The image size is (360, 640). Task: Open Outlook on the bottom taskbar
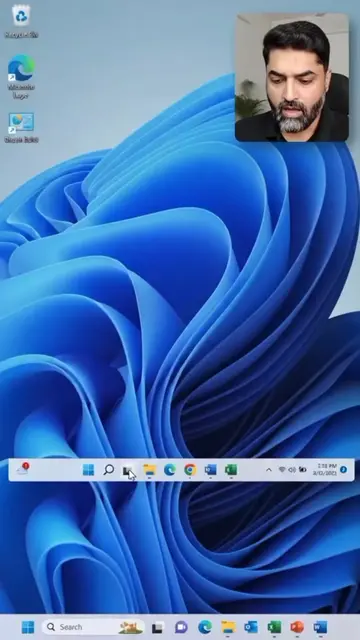click(x=251, y=627)
